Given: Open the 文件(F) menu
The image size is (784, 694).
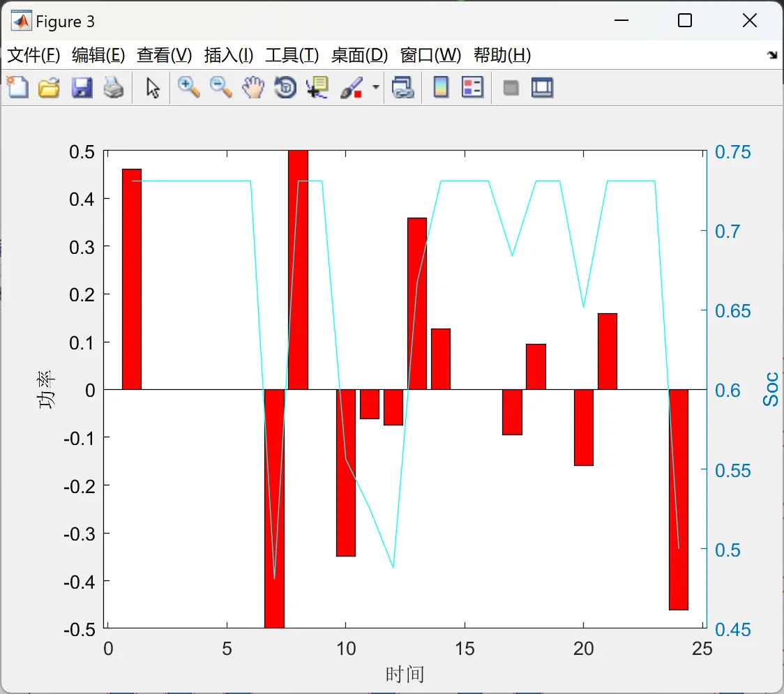Looking at the screenshot, I should 33,55.
